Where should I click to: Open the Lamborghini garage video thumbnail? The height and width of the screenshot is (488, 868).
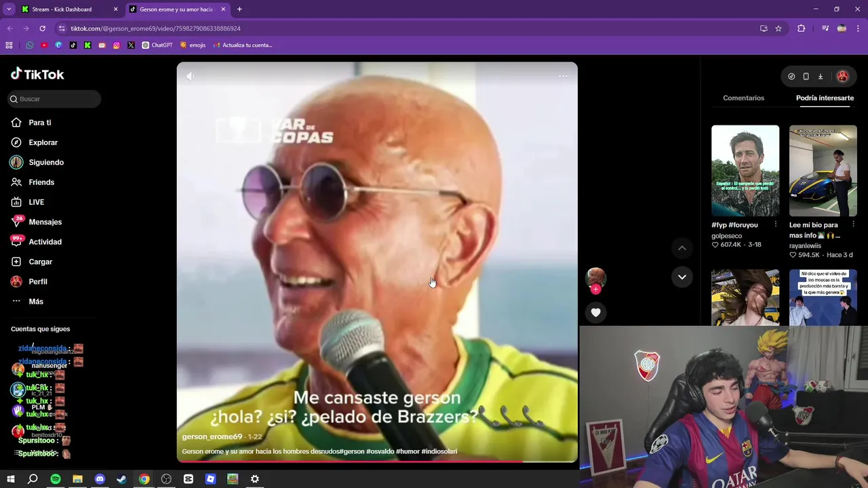click(823, 170)
